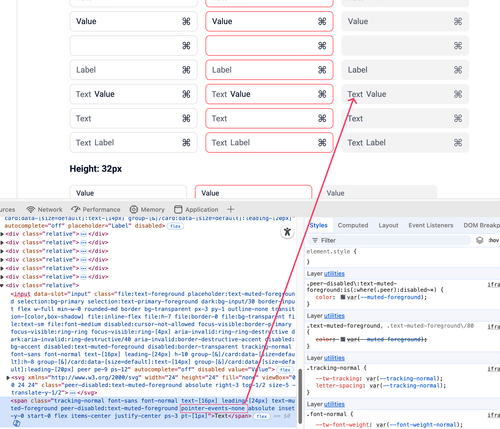Click command icon in gray disabled Label input
This screenshot has height=429, width=500.
(x=458, y=70)
